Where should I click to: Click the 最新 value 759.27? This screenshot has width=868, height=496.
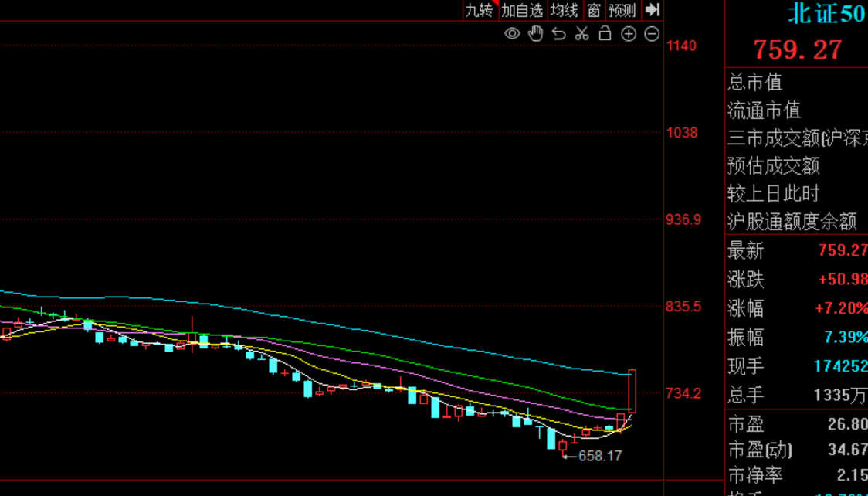[x=843, y=250]
